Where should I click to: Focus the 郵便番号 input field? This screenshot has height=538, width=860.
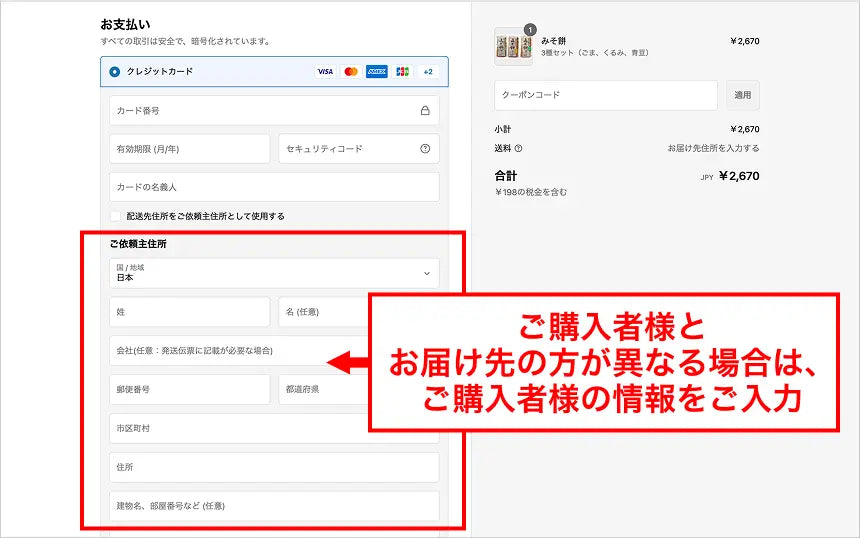coord(189,389)
